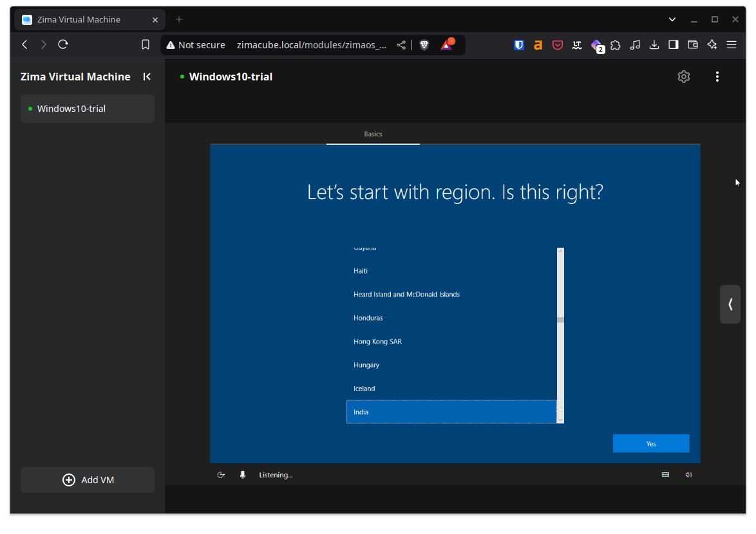
Task: Click the Yes button to confirm the region
Action: tap(651, 443)
